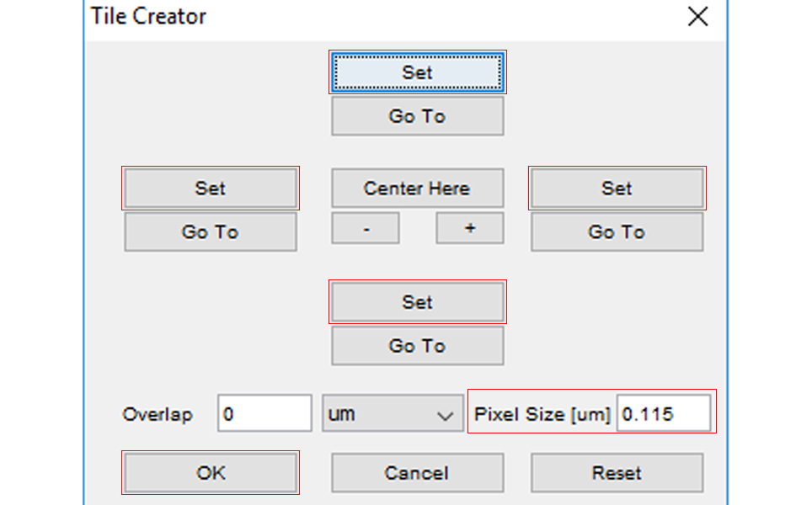
Task: Confirm the dialog with OK
Action: pyautogui.click(x=211, y=473)
